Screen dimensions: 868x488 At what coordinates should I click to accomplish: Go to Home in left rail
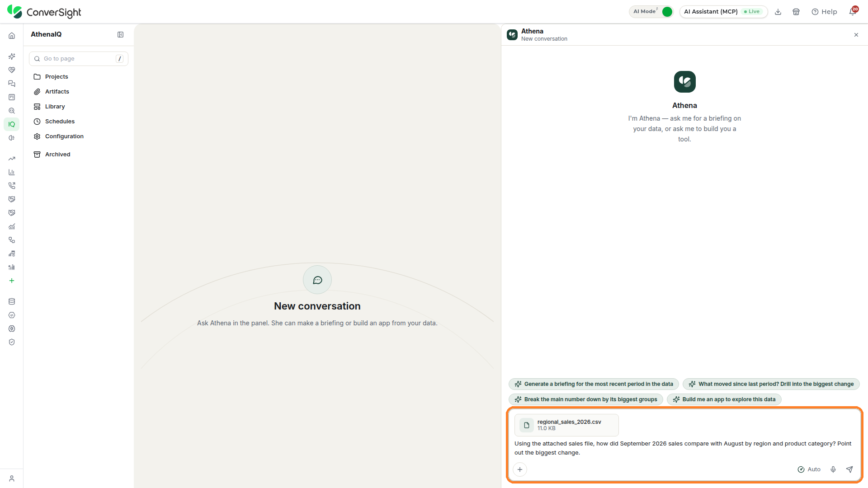(12, 36)
